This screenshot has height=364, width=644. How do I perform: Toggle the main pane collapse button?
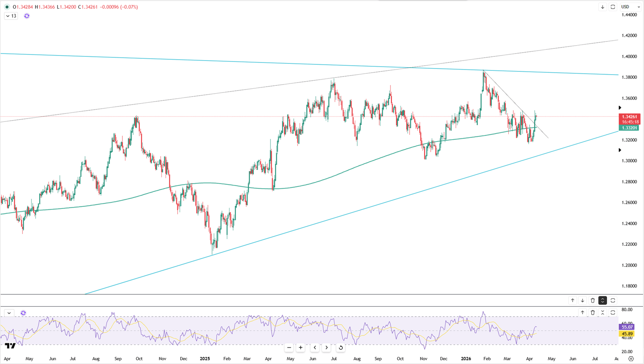pyautogui.click(x=603, y=301)
